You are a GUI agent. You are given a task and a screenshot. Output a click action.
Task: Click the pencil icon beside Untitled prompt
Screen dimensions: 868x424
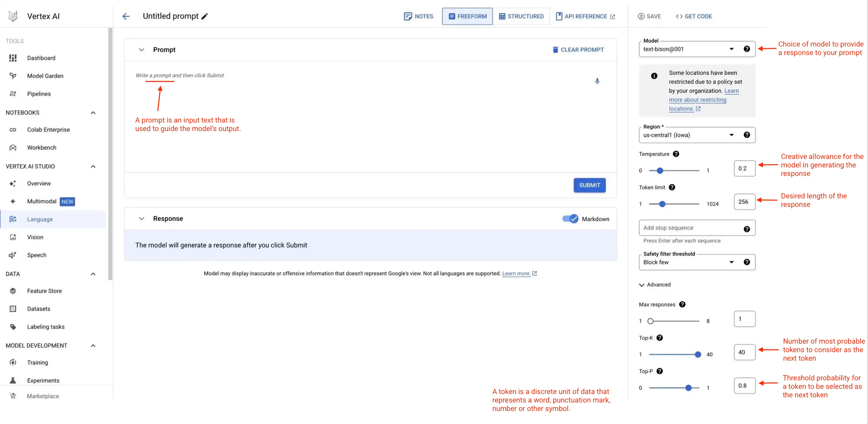[205, 16]
